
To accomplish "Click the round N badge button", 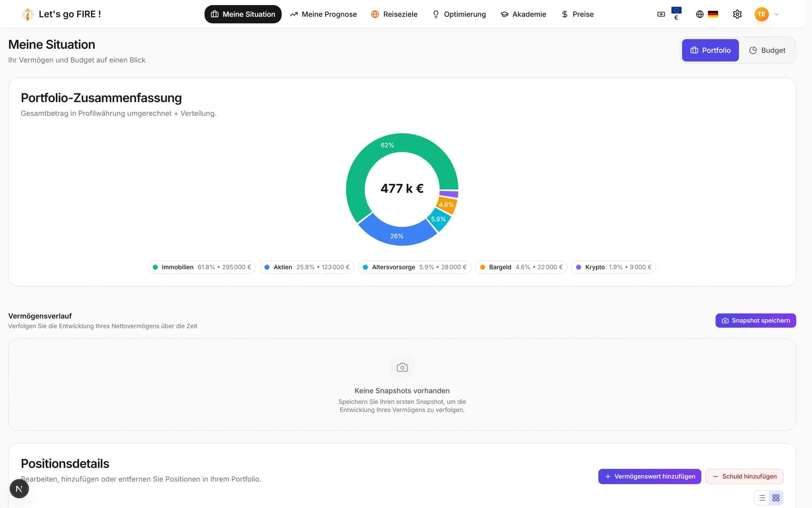I will [x=19, y=489].
